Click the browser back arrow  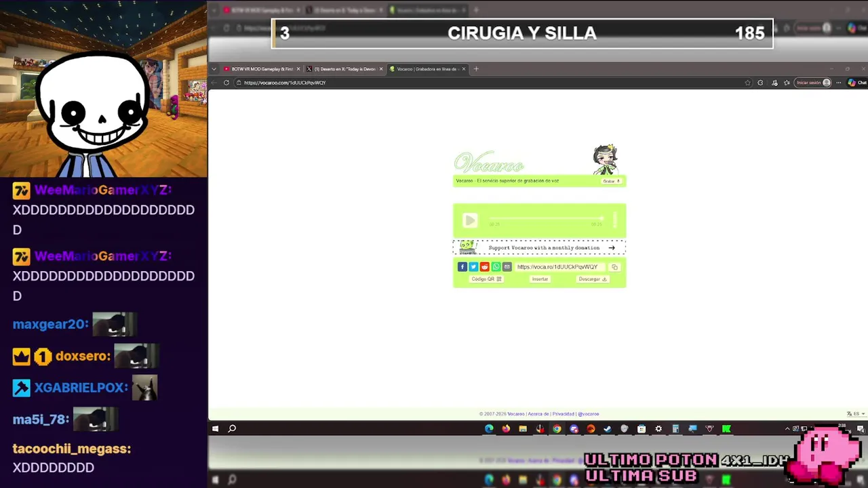coord(214,83)
